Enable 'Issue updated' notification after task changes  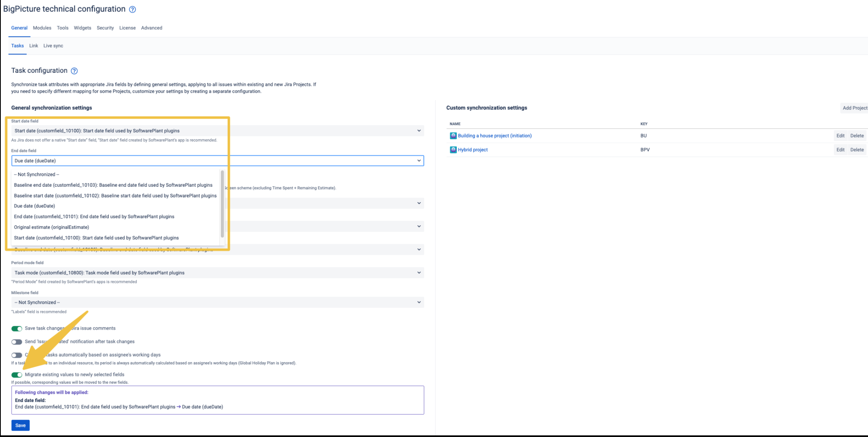17,342
